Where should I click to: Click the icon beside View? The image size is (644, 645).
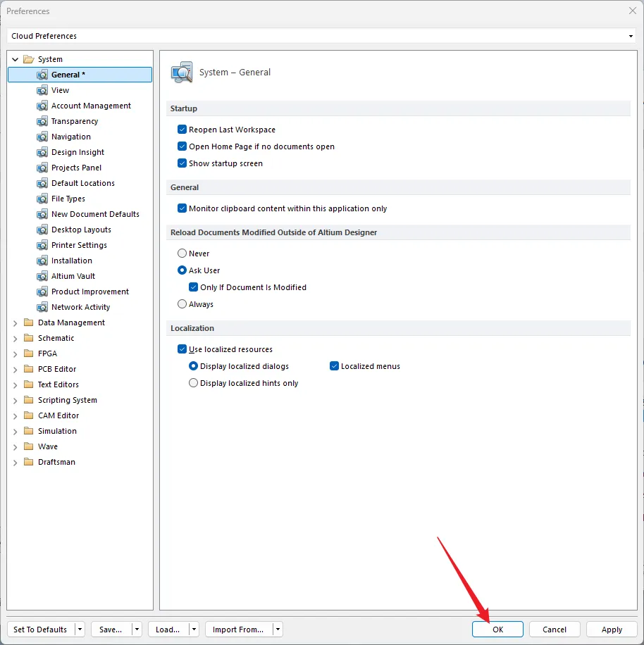click(x=42, y=90)
